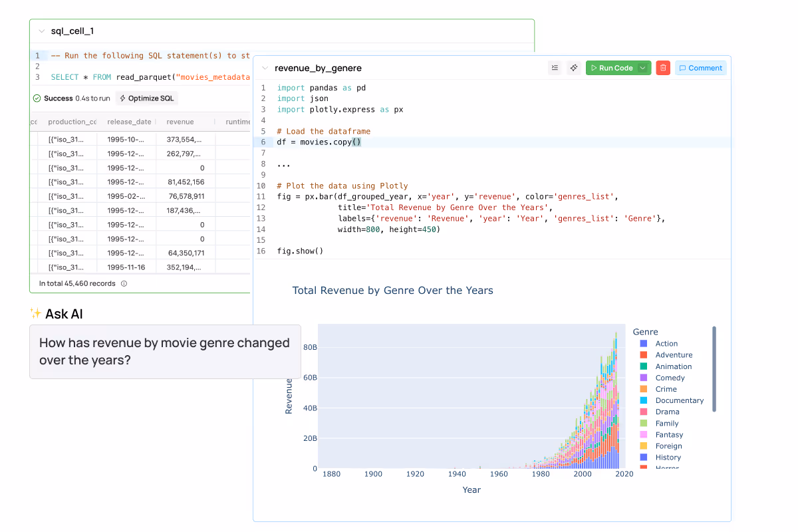
Task: Click the 'Genre' legend title
Action: tap(646, 331)
